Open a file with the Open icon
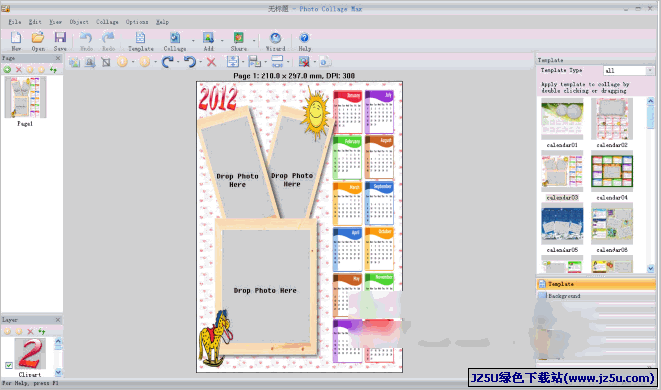The height and width of the screenshot is (390, 661). click(38, 41)
